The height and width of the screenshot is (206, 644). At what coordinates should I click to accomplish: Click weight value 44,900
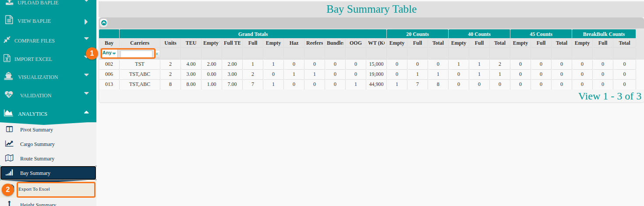coord(376,84)
